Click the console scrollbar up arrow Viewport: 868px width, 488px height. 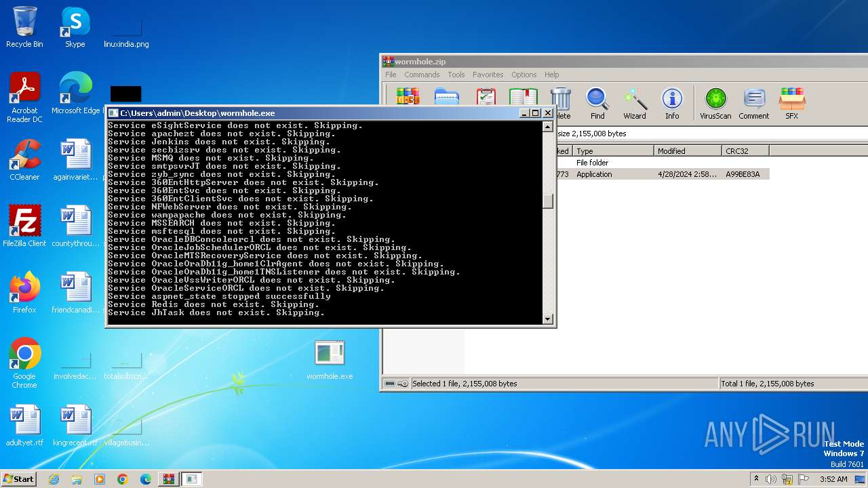tap(548, 126)
